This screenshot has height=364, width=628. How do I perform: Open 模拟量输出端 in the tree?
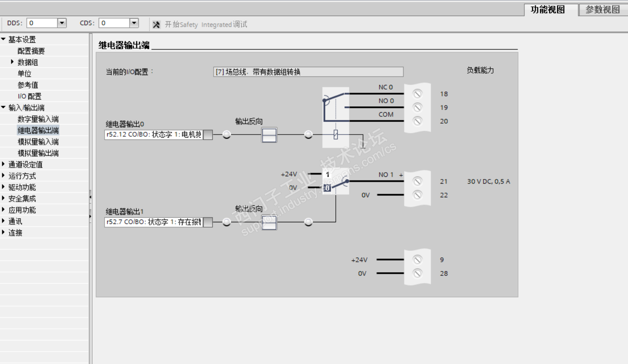[38, 153]
